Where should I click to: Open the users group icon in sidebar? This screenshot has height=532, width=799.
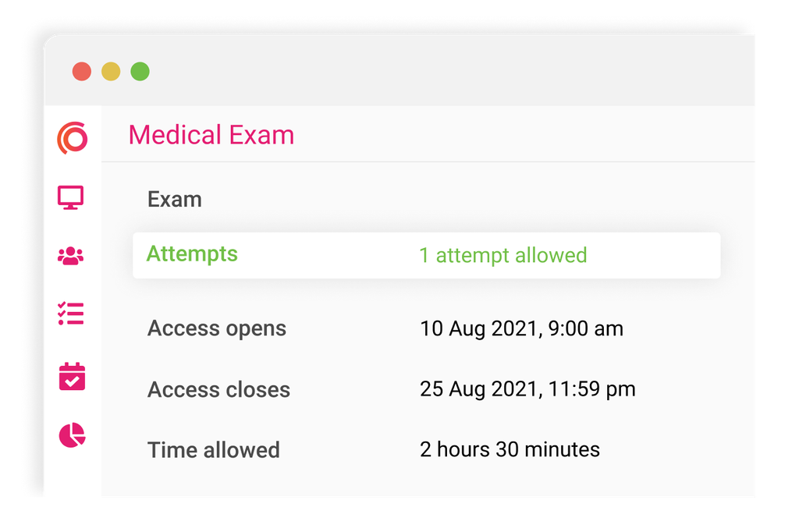tap(71, 256)
